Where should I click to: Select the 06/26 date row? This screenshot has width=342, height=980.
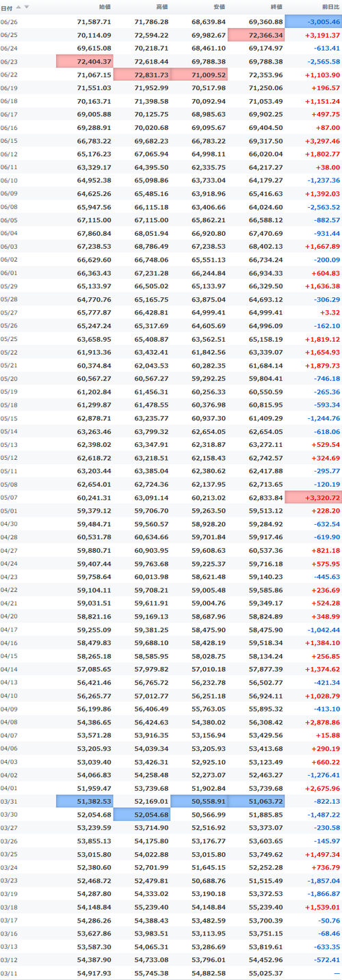tap(171, 22)
